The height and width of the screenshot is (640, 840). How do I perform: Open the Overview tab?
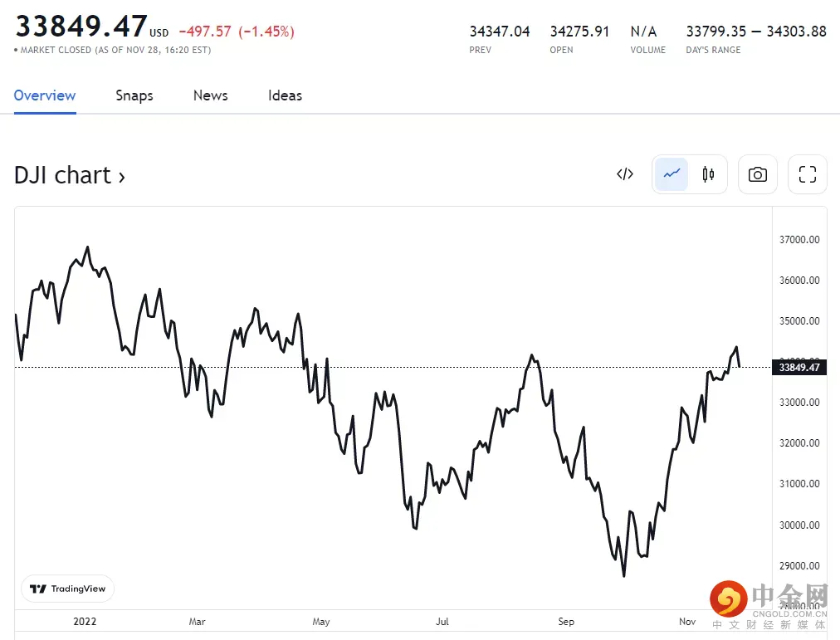45,95
